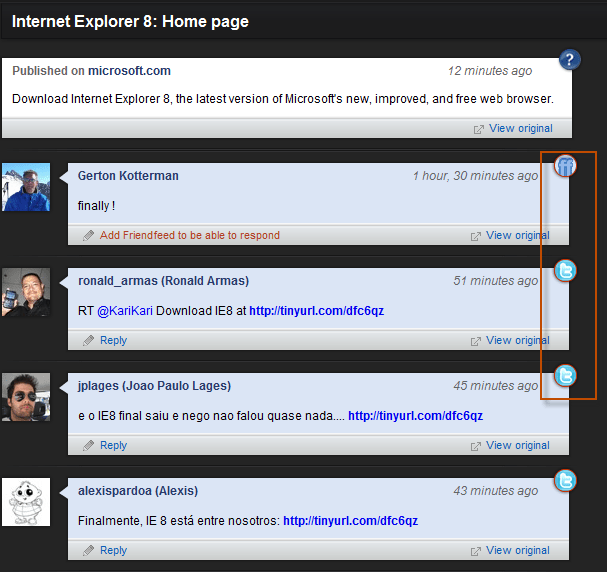Click ronald_armas avatar photo
The width and height of the screenshot is (607, 572).
coord(26,292)
